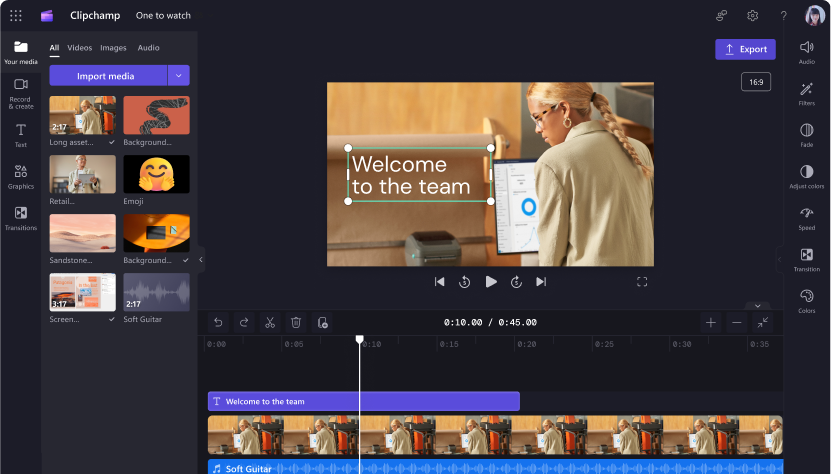Image resolution: width=831 pixels, height=474 pixels.
Task: Select the video clip on timeline
Action: pos(495,435)
